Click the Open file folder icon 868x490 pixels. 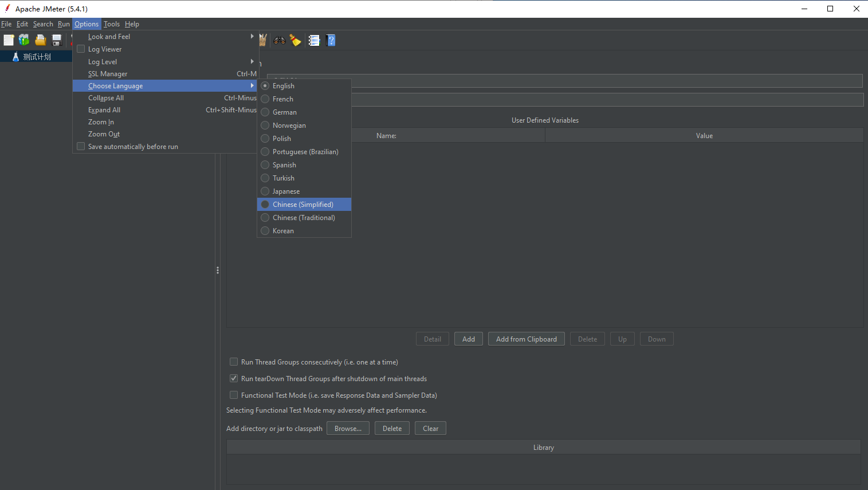41,40
